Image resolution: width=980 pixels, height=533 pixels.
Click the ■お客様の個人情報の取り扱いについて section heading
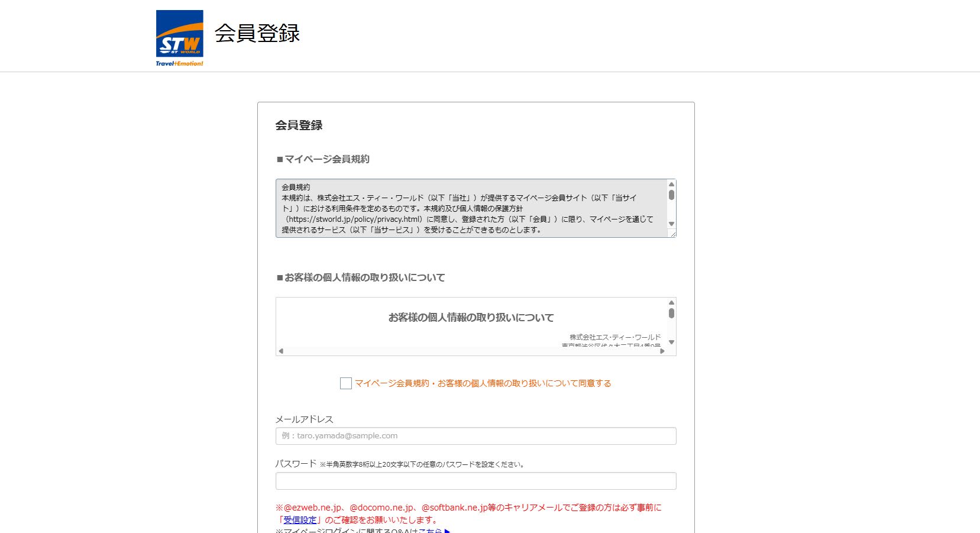(361, 277)
